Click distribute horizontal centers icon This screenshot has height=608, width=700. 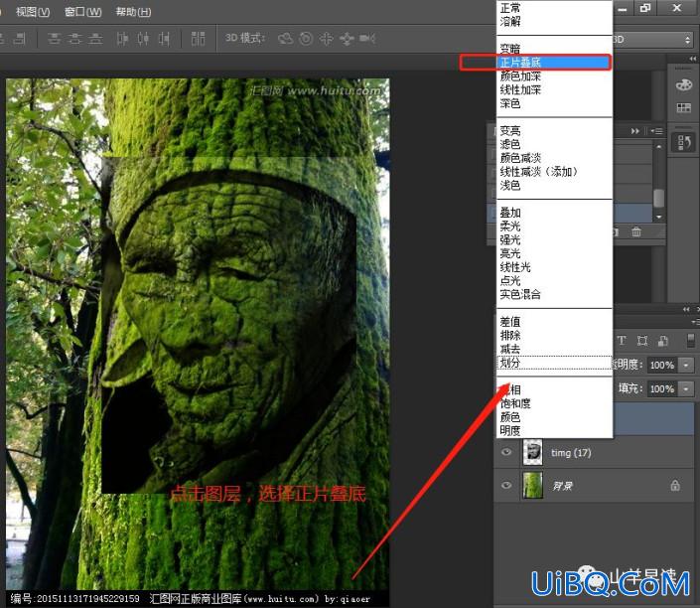(143, 39)
